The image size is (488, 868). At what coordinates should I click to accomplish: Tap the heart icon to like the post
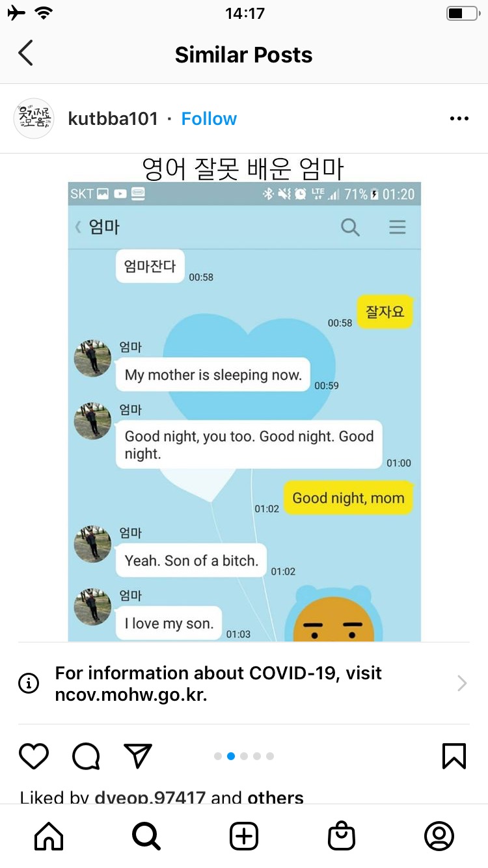click(x=34, y=756)
